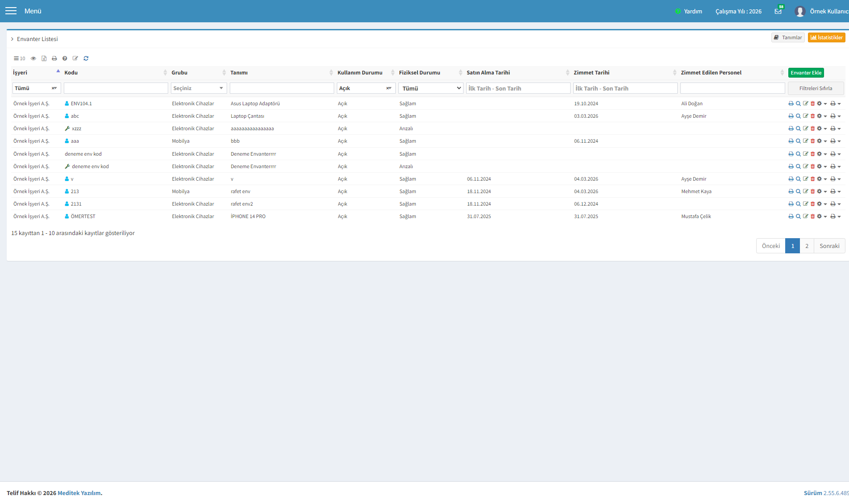Go to page 2 of the results

point(807,246)
